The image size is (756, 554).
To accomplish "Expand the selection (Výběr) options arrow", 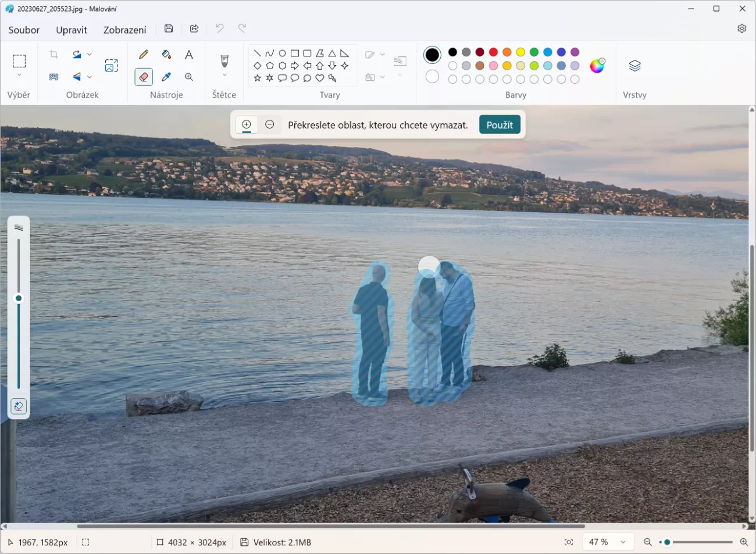I will (19, 75).
